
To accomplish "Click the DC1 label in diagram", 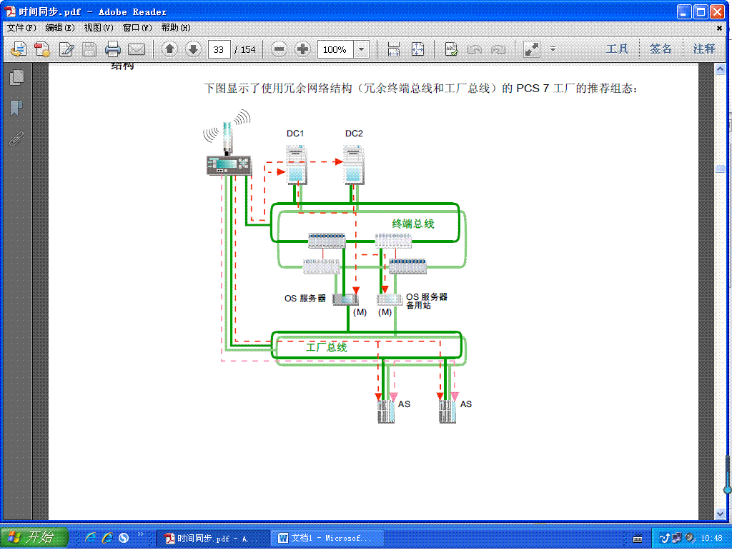I will [x=295, y=134].
